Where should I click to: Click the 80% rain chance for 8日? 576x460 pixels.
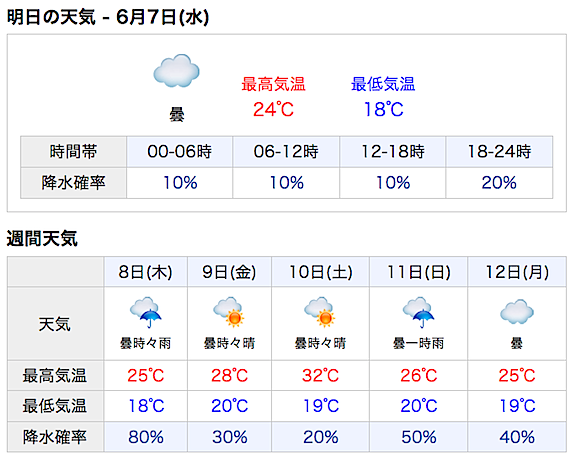(x=145, y=437)
